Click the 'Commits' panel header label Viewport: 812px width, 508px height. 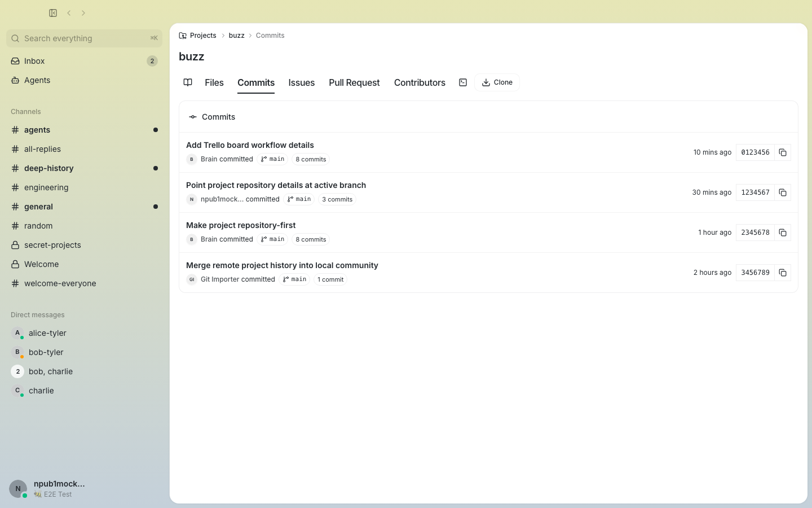218,117
